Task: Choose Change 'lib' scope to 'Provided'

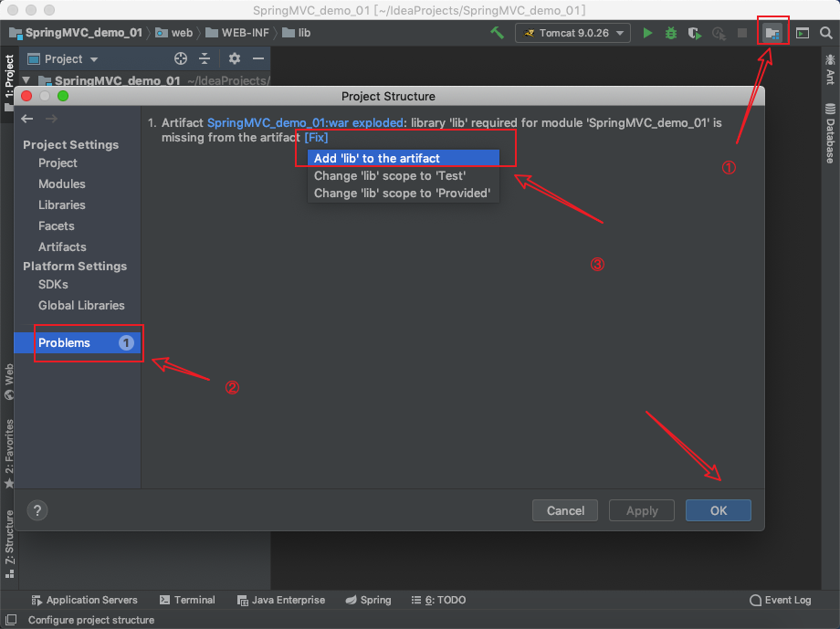Action: (x=403, y=193)
